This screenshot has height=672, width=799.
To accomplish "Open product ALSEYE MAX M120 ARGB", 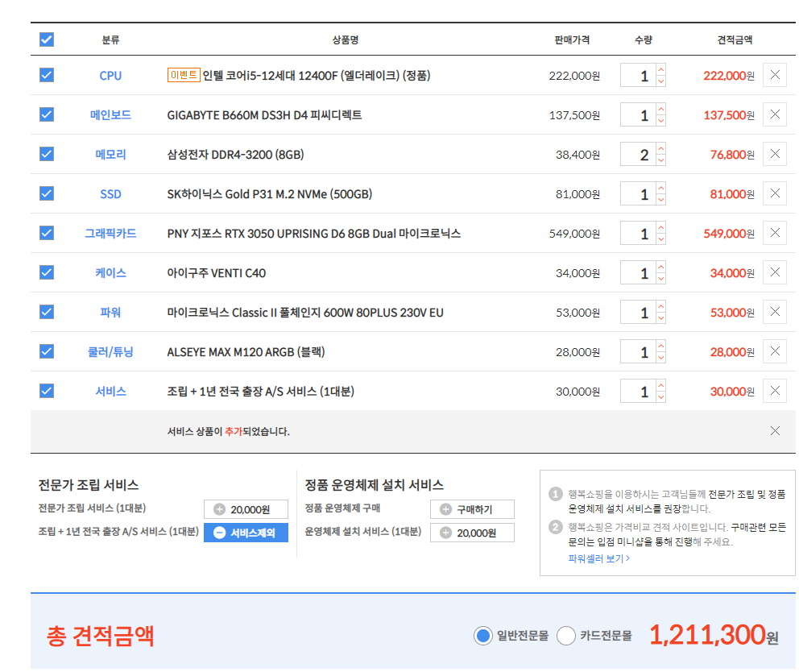I will click(246, 352).
